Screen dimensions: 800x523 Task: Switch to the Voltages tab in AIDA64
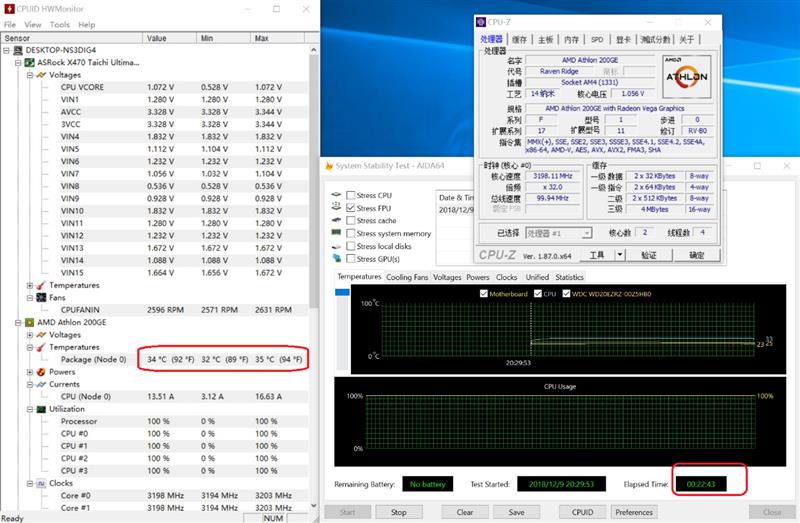[447, 277]
